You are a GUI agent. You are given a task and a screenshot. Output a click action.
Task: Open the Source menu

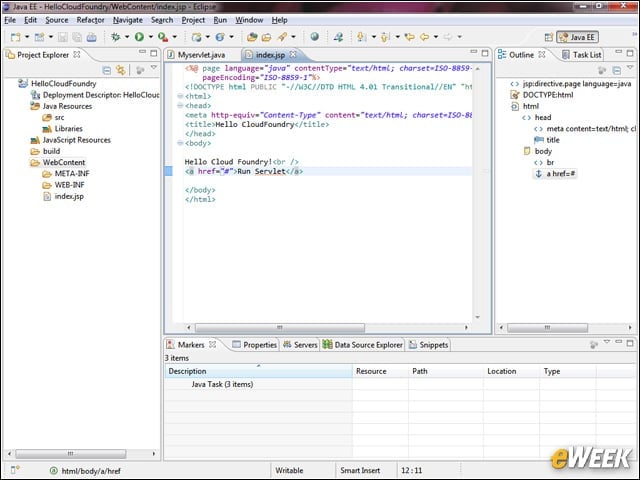tap(56, 20)
